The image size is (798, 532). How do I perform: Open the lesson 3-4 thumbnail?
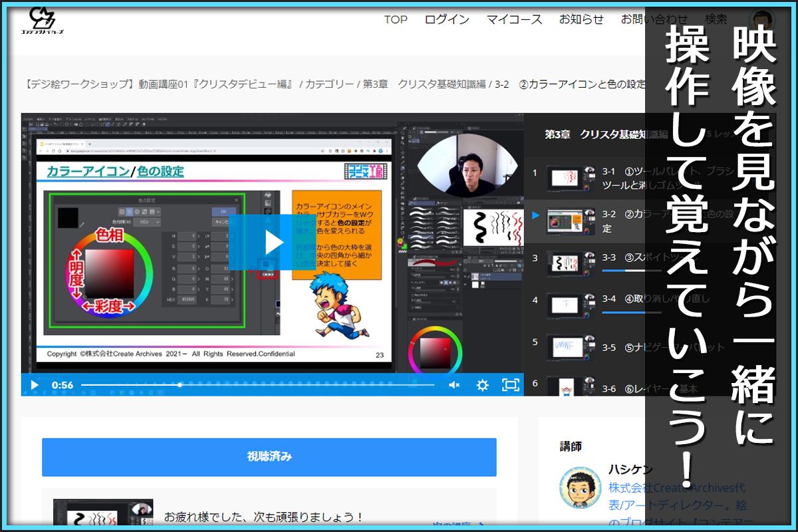coord(571,305)
